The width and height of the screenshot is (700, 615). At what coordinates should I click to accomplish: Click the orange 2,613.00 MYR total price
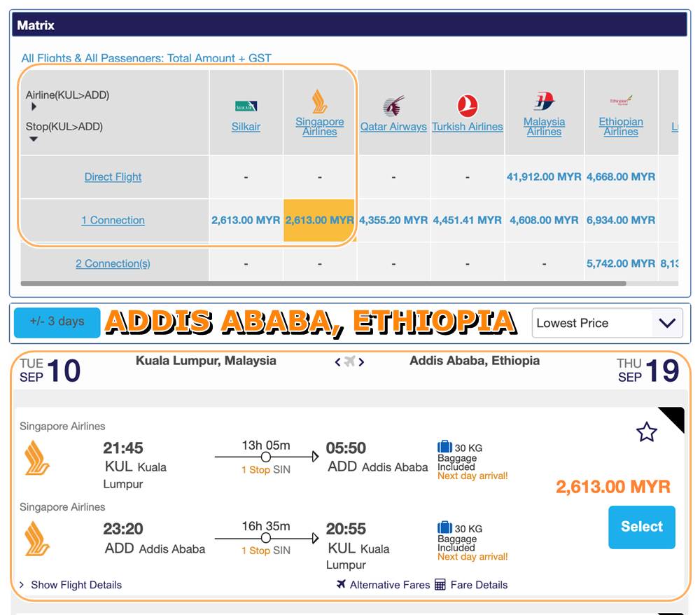coord(613,487)
